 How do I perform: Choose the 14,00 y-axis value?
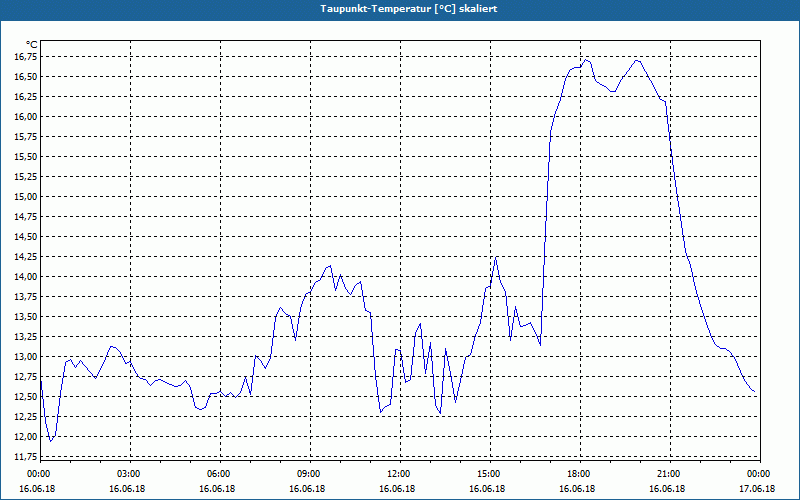click(x=26, y=277)
